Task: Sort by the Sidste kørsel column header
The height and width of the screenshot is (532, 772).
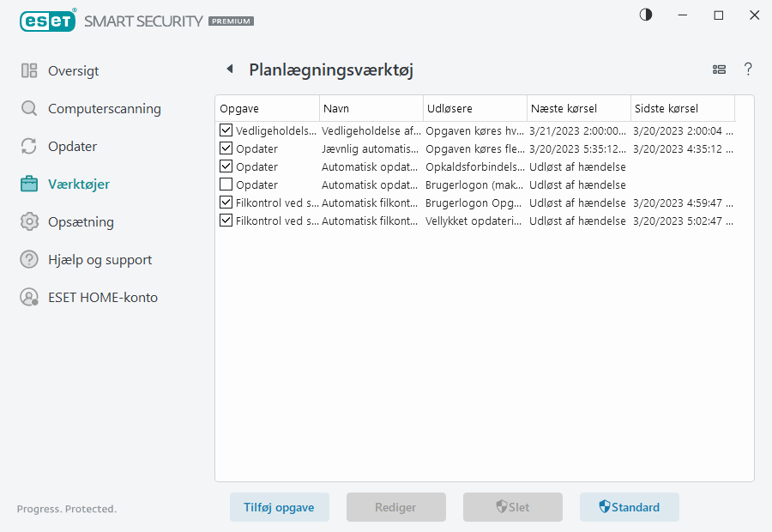Action: tap(682, 109)
